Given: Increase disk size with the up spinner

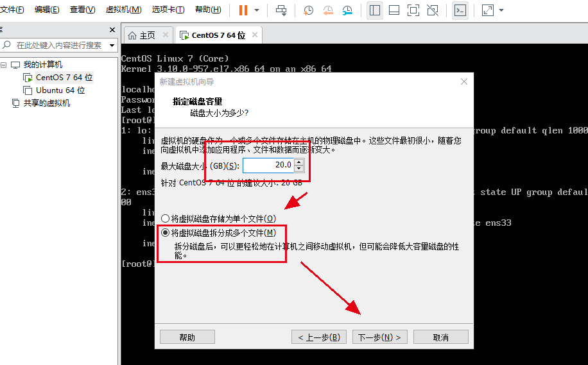Looking at the screenshot, I should pyautogui.click(x=299, y=162).
